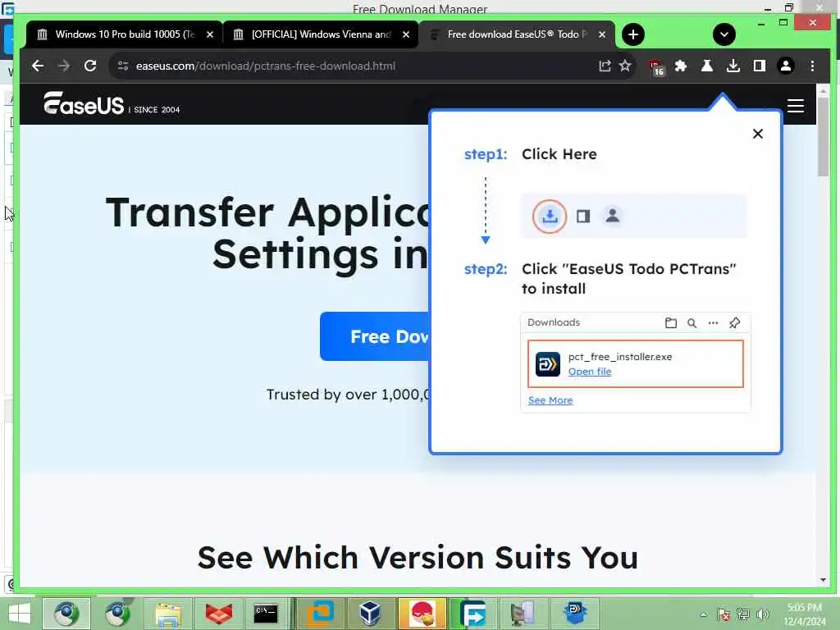
Task: Click the ellipsis icon in Downloads illustration
Action: [x=713, y=322]
